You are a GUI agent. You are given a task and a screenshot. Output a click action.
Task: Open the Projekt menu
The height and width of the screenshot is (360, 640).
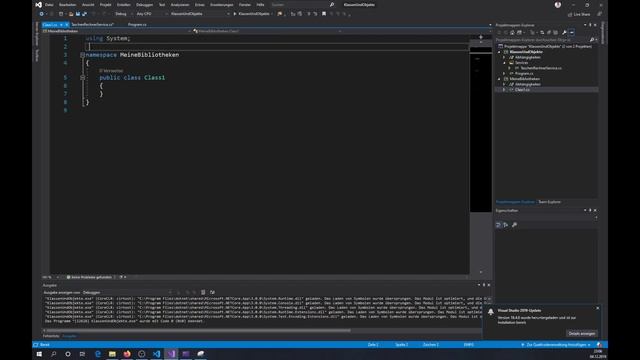(x=105, y=5)
